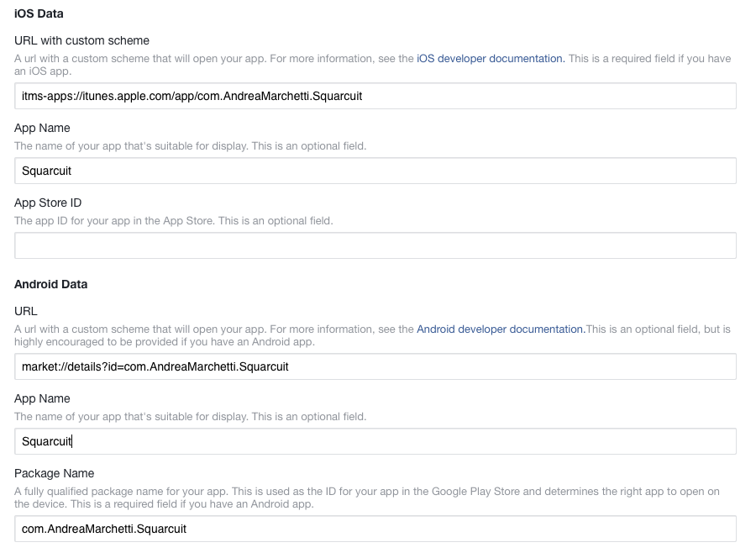This screenshot has width=756, height=553.
Task: Click the iOS Data section heading
Action: [39, 13]
